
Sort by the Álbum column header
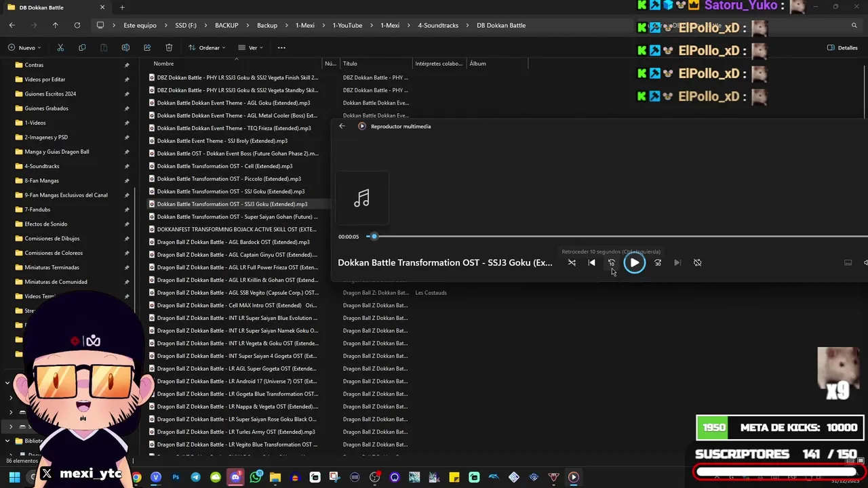pyautogui.click(x=477, y=64)
